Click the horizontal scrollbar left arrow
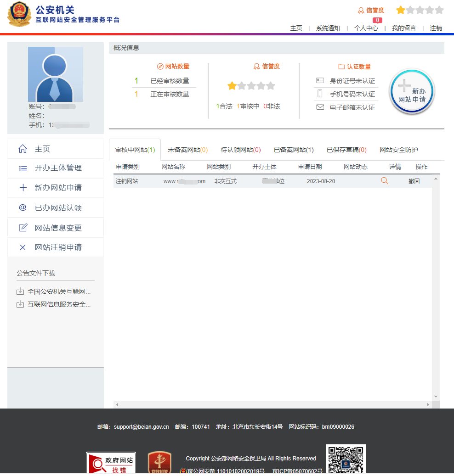 [117, 404]
